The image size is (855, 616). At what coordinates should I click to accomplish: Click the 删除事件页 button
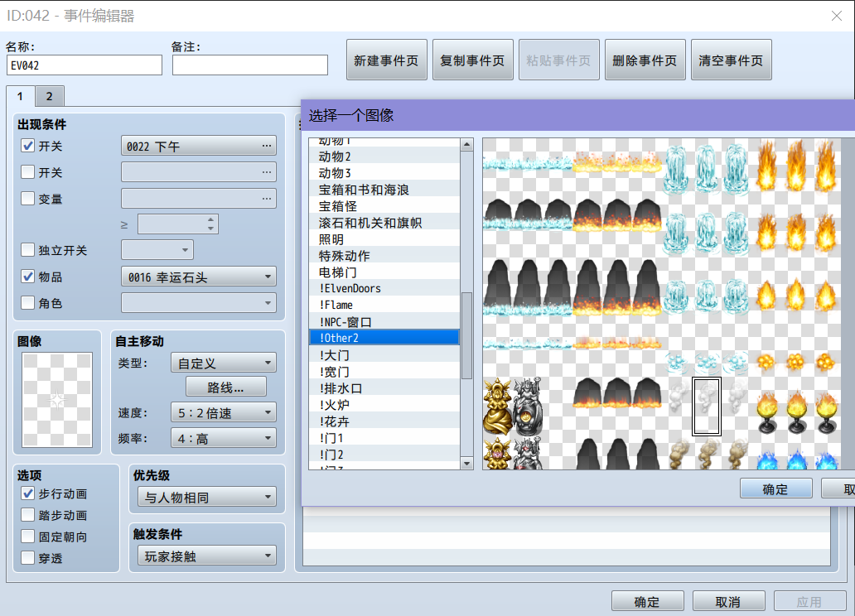[x=645, y=60]
